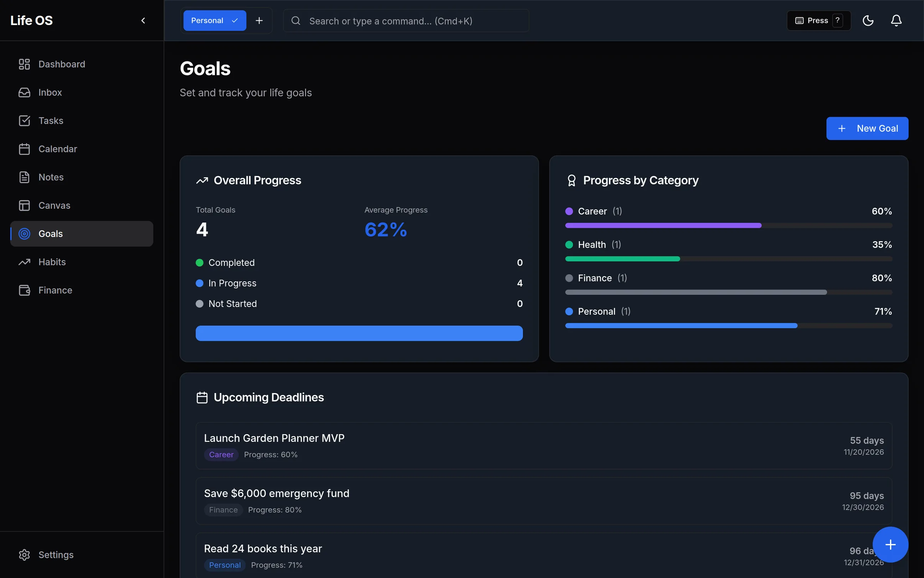
Task: Open Inbox from the sidebar
Action: [x=82, y=92]
